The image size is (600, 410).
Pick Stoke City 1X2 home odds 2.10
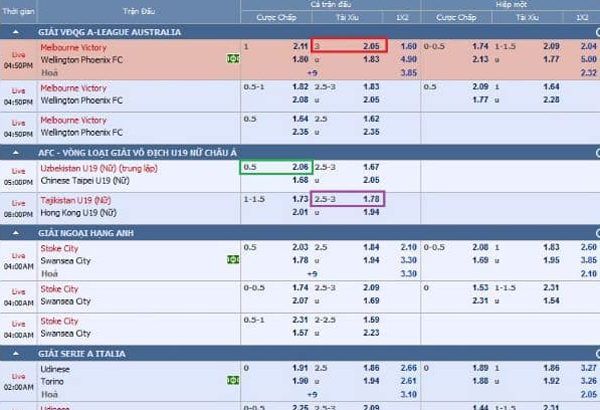pyautogui.click(x=409, y=247)
